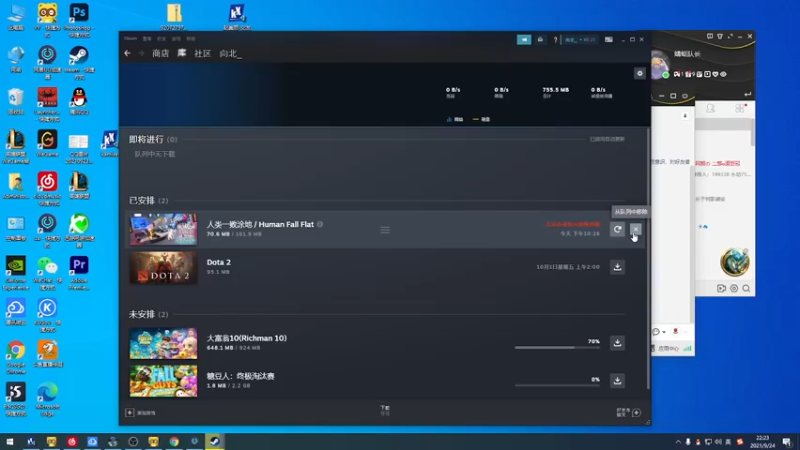
Task: Click the Human Fall Flat title text
Action: click(x=260, y=224)
